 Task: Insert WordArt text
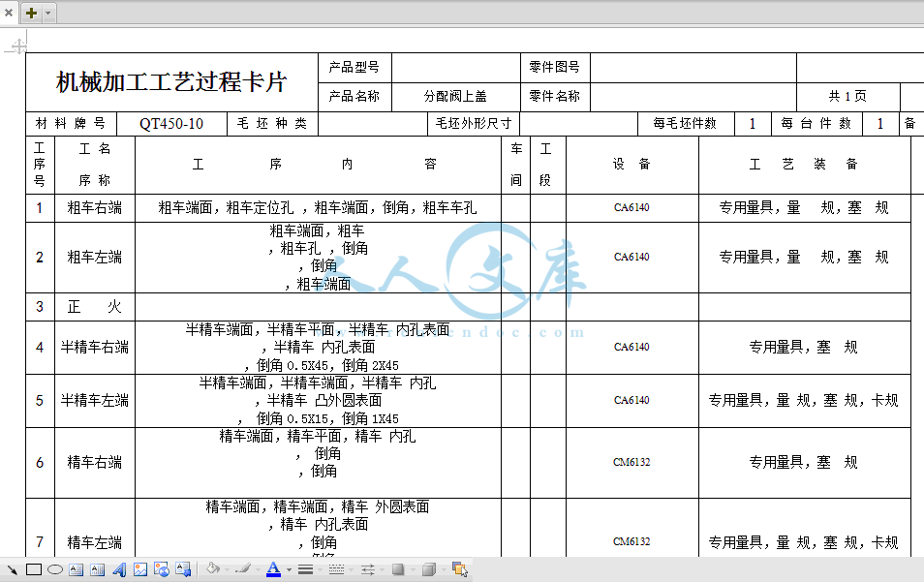pos(119,569)
